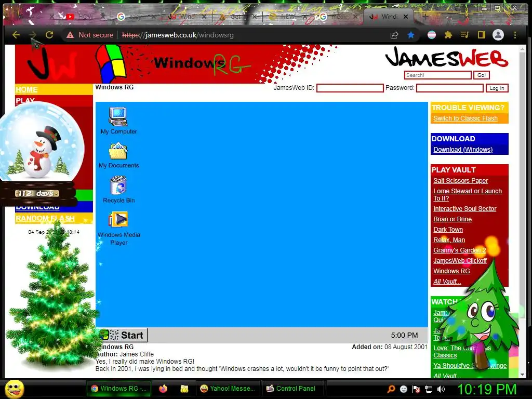532x399 pixels.
Task: Open the Chrome three-dot menu
Action: pos(515,35)
